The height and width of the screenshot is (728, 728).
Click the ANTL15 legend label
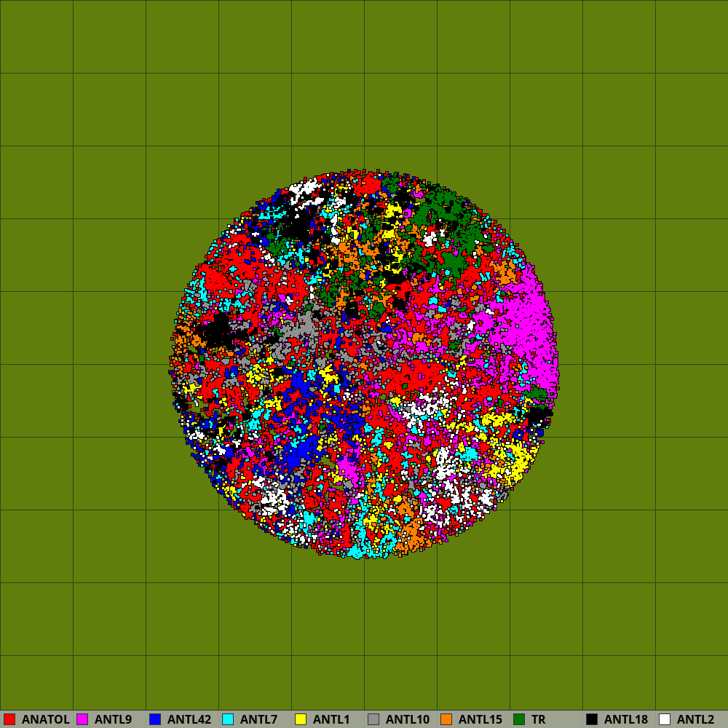(480, 720)
